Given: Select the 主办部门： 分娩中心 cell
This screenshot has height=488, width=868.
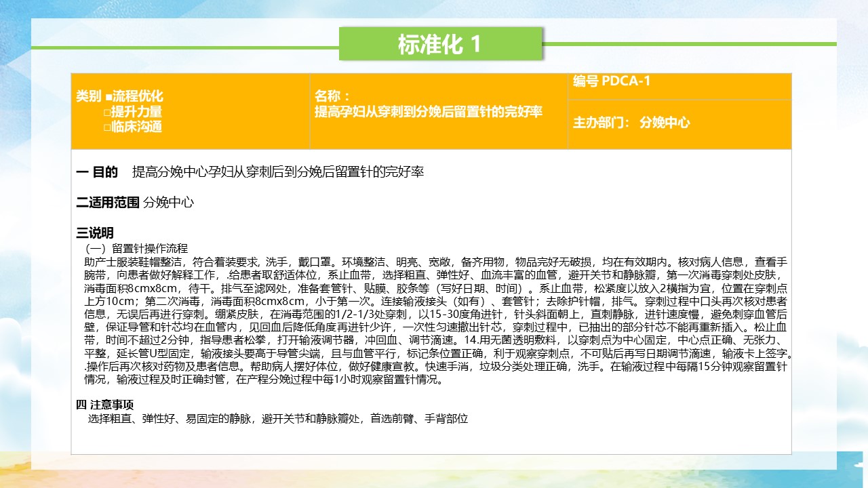Looking at the screenshot, I should (x=631, y=123).
